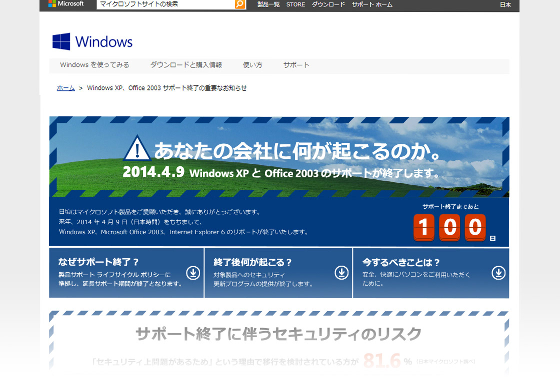This screenshot has width=560, height=392.
Task: Open ダウンロード in the top bar
Action: (328, 4)
